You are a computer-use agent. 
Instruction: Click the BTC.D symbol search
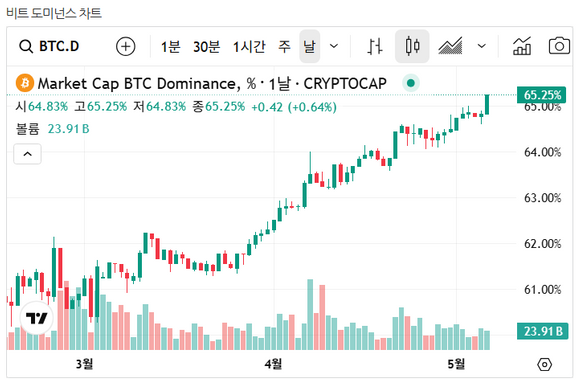49,46
